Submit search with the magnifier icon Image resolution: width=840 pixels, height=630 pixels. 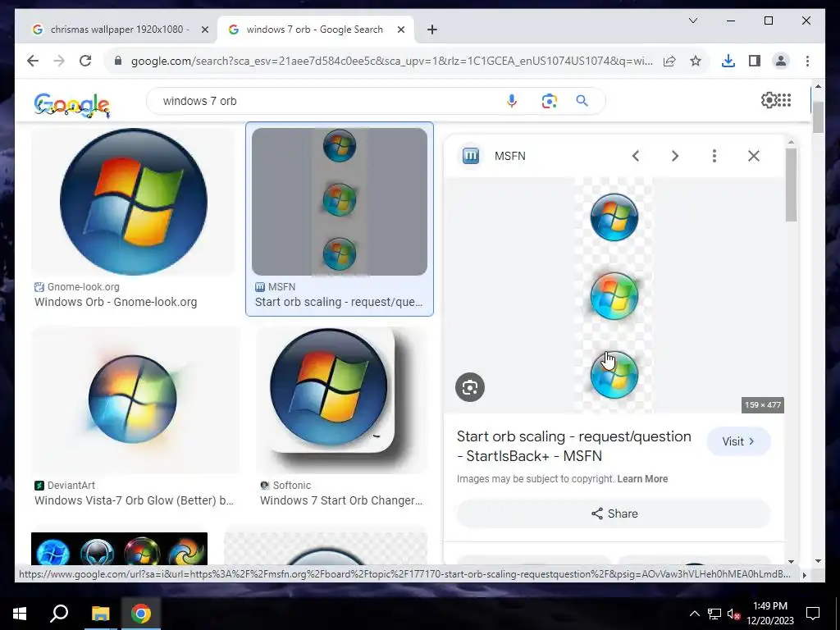(x=582, y=101)
